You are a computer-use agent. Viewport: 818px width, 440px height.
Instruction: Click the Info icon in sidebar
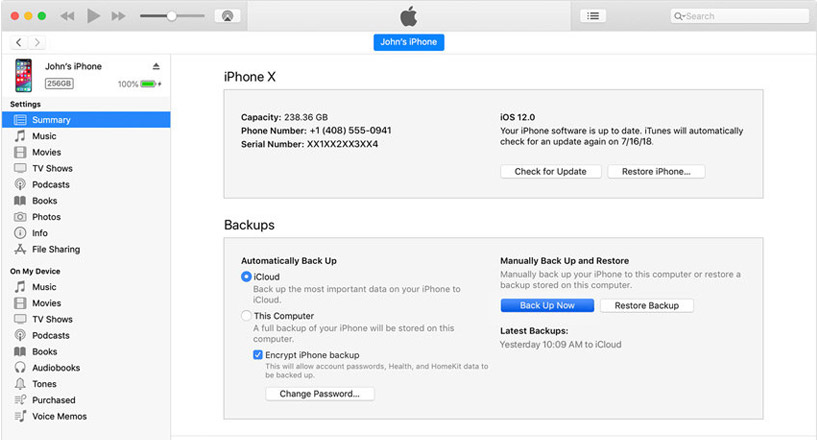[x=20, y=233]
